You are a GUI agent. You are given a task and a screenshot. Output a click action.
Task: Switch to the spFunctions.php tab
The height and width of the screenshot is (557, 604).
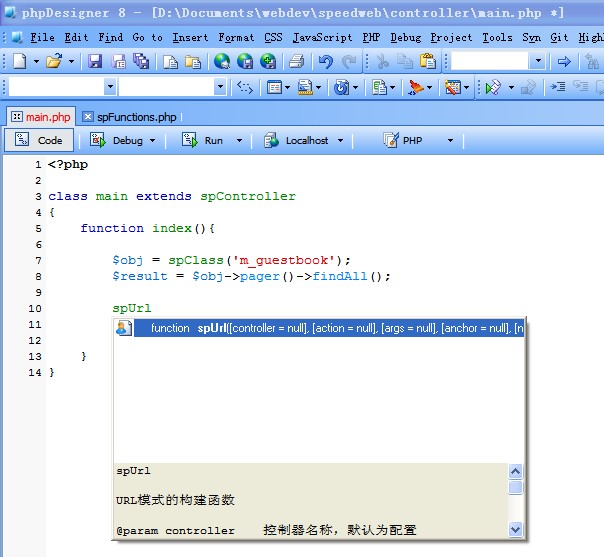[x=136, y=117]
